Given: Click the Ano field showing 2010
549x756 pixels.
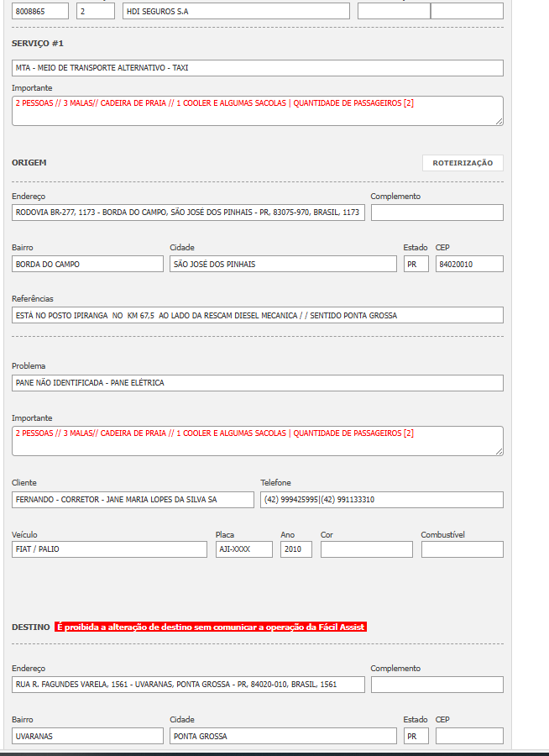Looking at the screenshot, I should [296, 549].
